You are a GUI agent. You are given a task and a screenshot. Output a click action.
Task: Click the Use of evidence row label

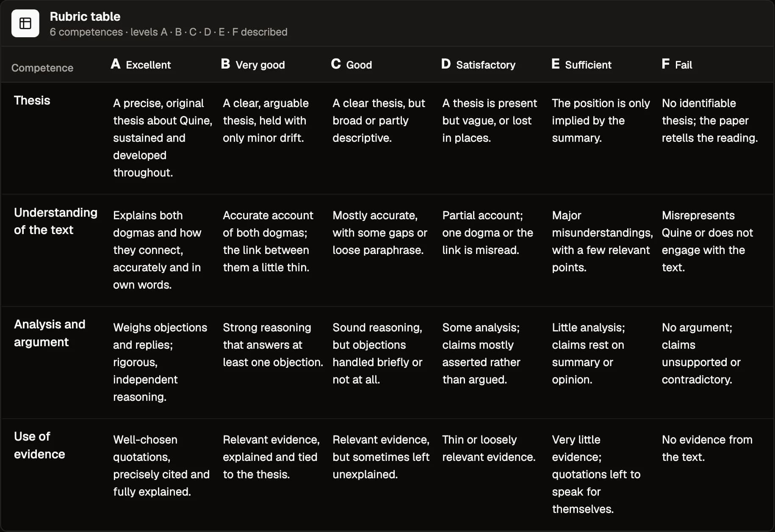pyautogui.click(x=39, y=445)
